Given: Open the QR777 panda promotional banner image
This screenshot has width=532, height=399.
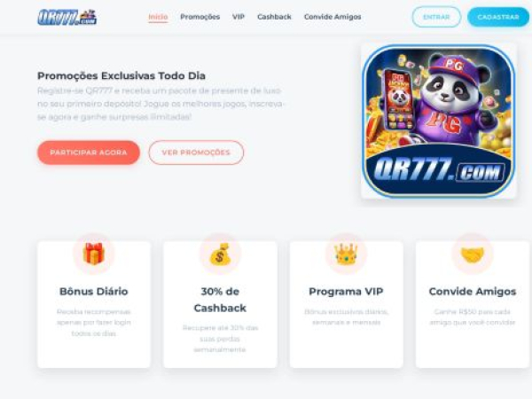Looking at the screenshot, I should coord(439,121).
